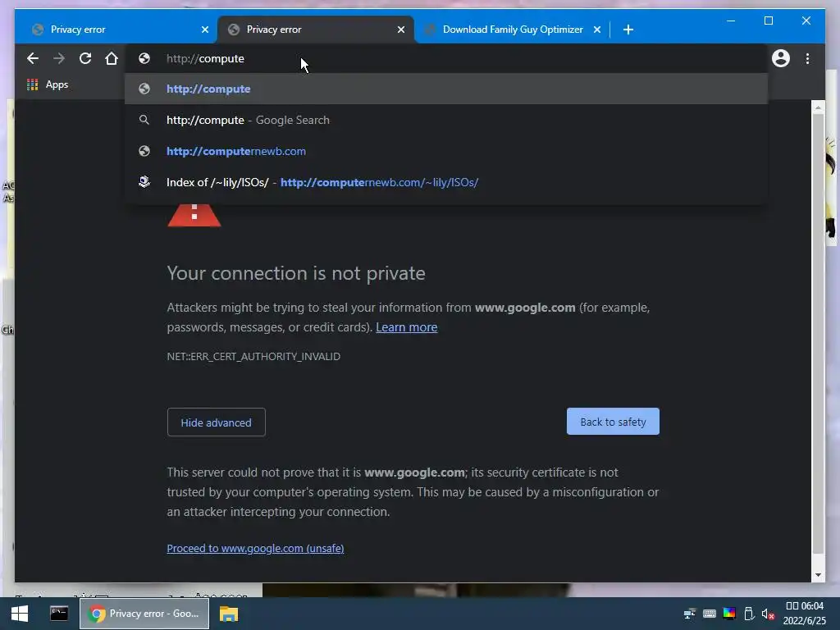Click the colorful display tray icon
The image size is (840, 630).
point(729,614)
